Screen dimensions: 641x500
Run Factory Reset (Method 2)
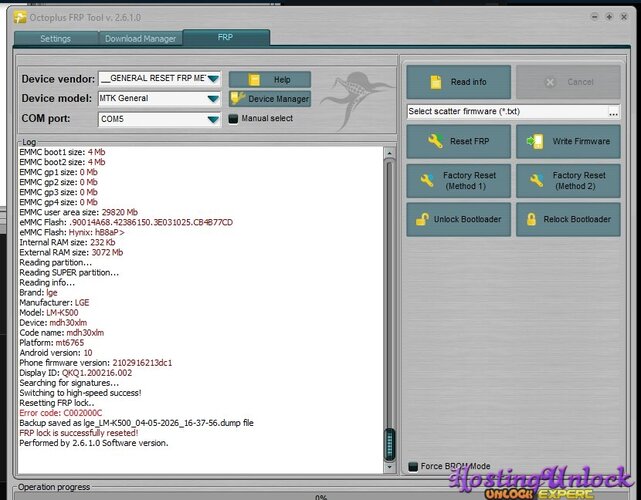pos(568,180)
